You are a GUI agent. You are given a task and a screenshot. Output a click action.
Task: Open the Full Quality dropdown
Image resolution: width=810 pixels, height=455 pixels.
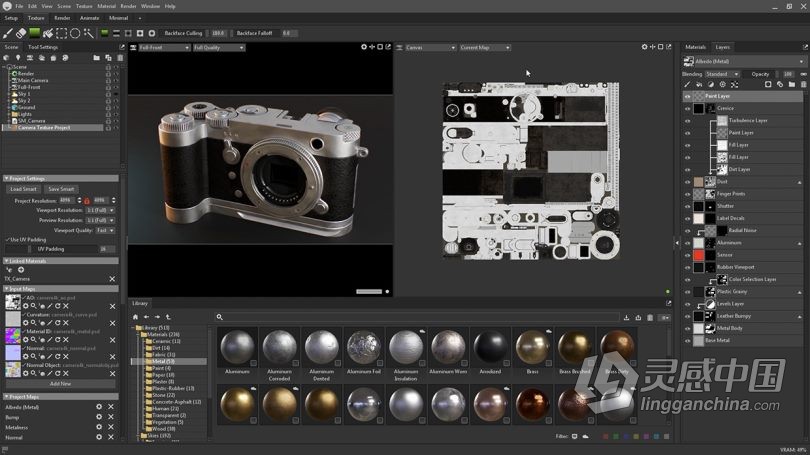(219, 48)
